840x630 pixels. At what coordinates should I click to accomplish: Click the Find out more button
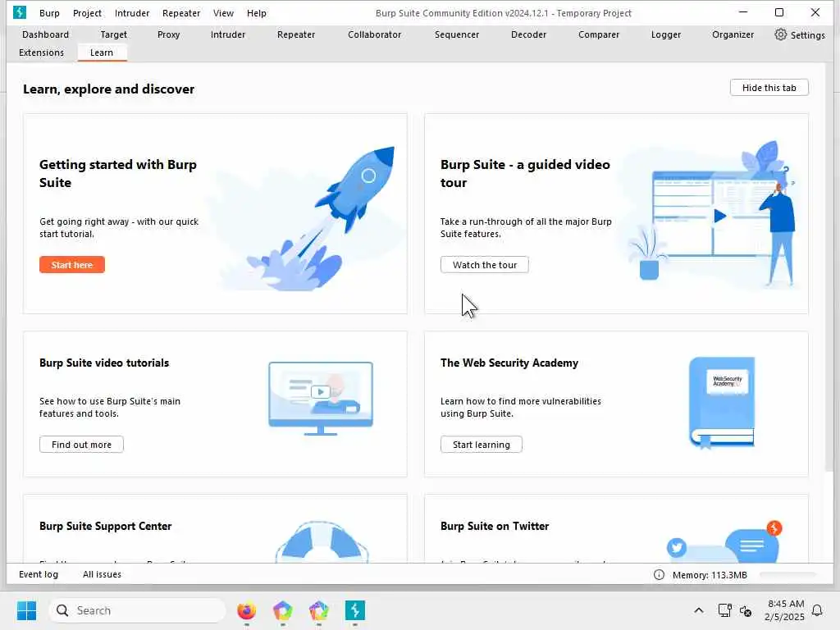[x=81, y=445]
